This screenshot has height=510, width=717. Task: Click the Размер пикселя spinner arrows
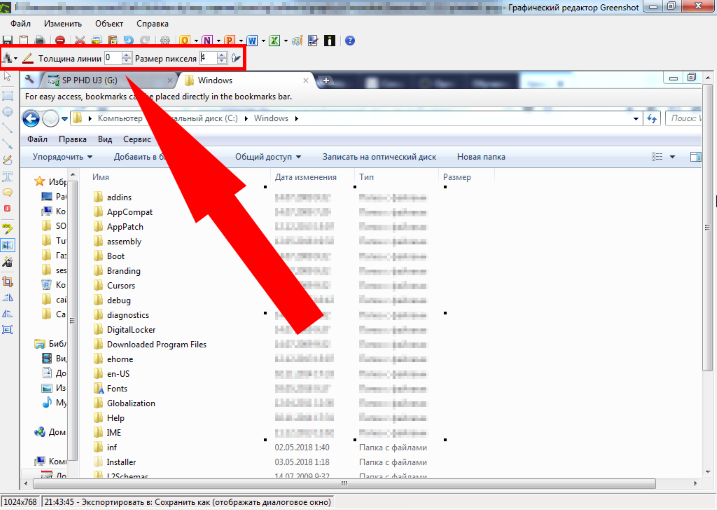point(222,58)
